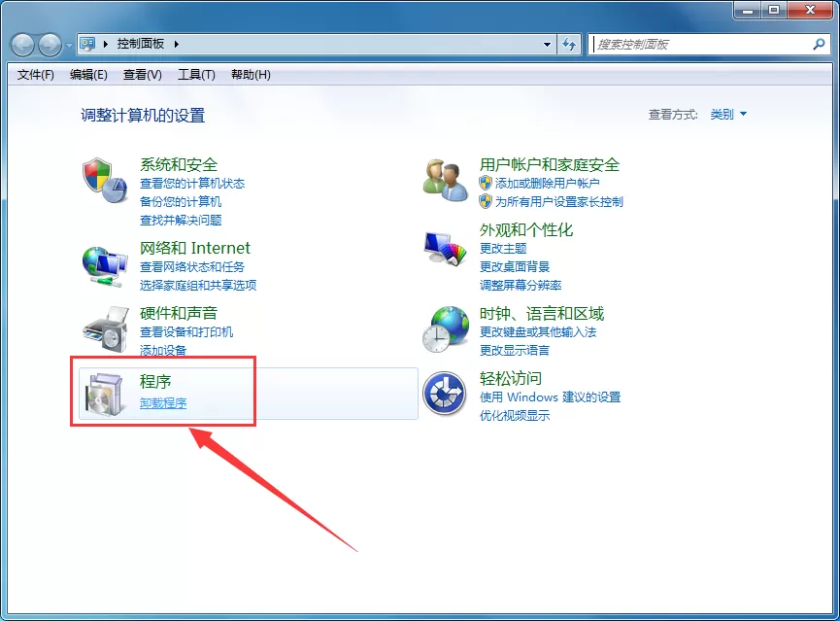
Task: Click 更改桌面背景 link
Action: pyautogui.click(x=515, y=266)
